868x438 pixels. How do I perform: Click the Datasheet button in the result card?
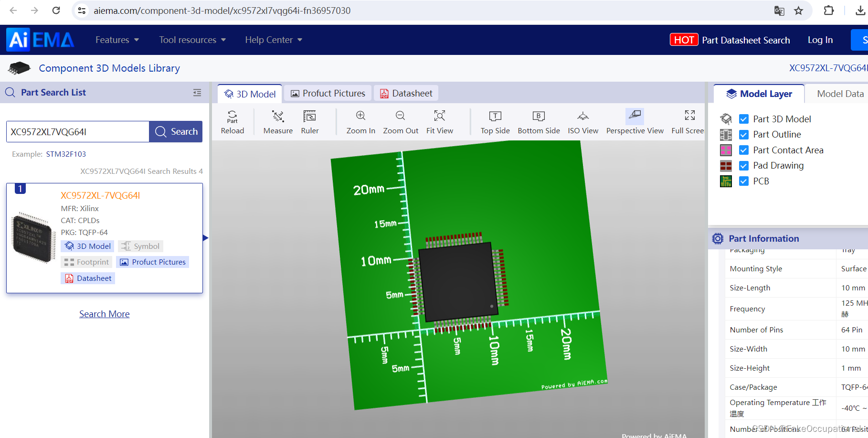(x=88, y=278)
